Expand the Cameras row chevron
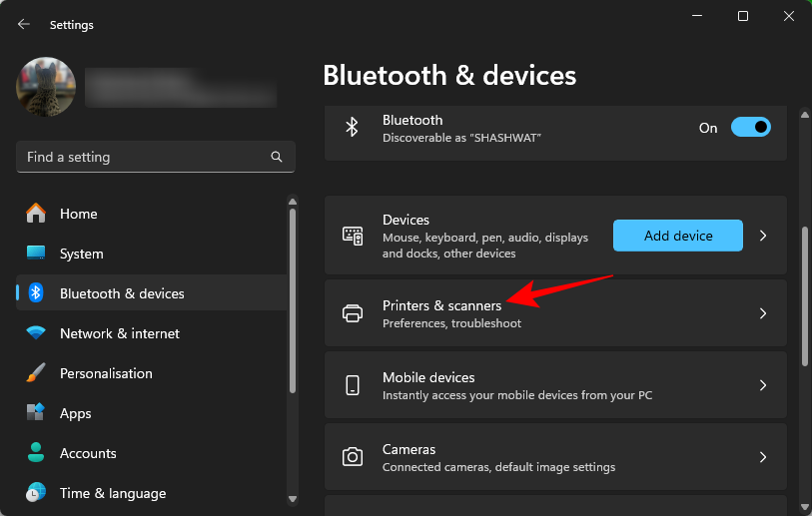Screen dimensions: 812x516 coord(763,457)
